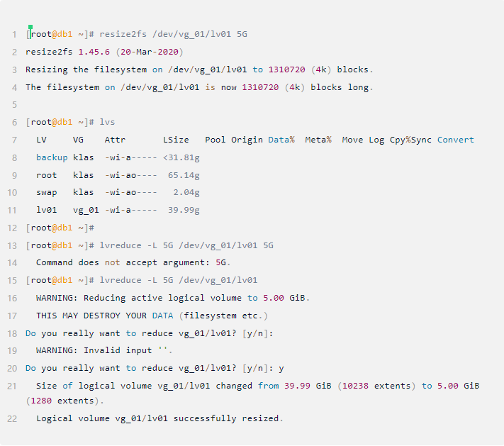Click the 'LSize' column header
This screenshot has height=446, width=504.
point(177,140)
